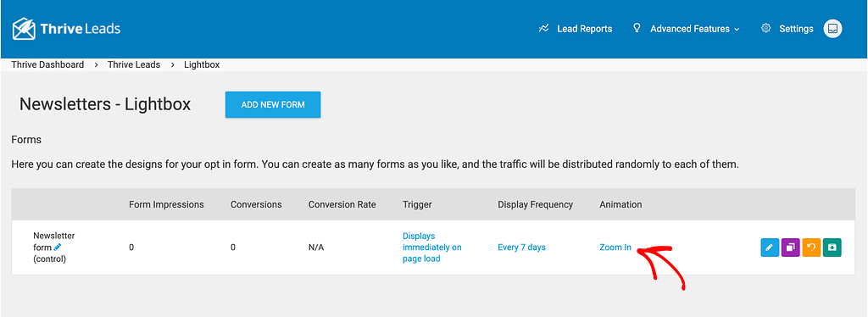Edit the Displays immediately on page load trigger
The height and width of the screenshot is (317, 868).
point(431,247)
